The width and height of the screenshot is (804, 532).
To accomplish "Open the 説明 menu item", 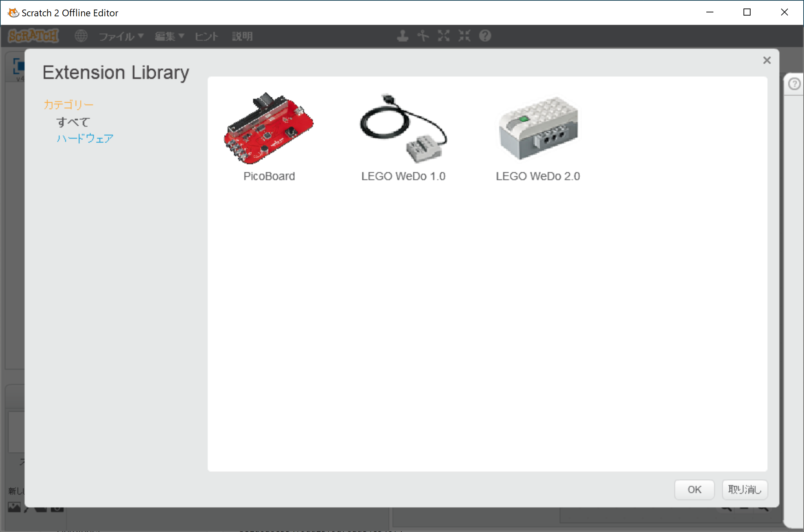I will pos(242,36).
